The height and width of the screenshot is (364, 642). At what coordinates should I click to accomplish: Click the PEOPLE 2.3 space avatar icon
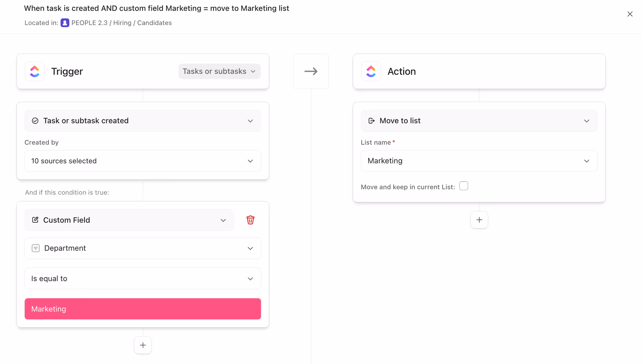pos(65,23)
